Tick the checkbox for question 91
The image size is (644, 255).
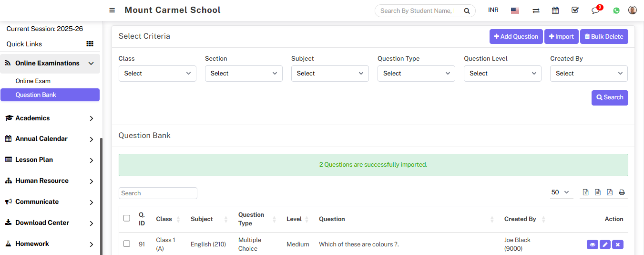[x=127, y=244]
